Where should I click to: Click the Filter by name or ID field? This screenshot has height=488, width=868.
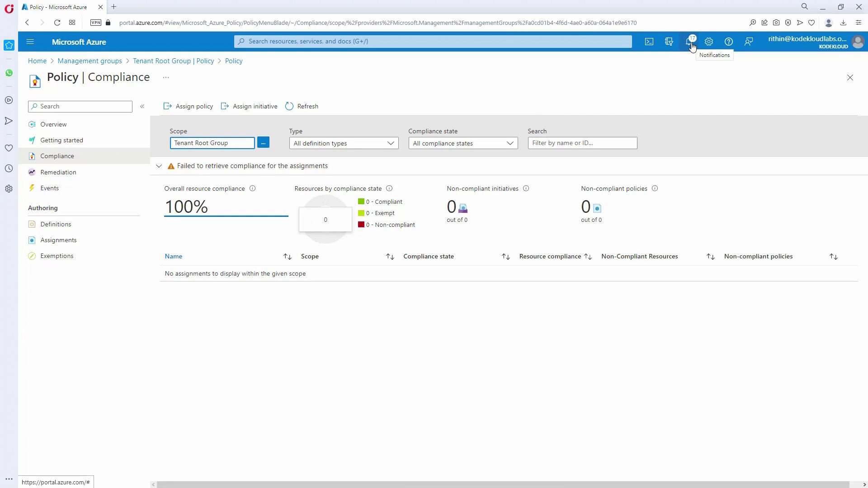tap(582, 143)
